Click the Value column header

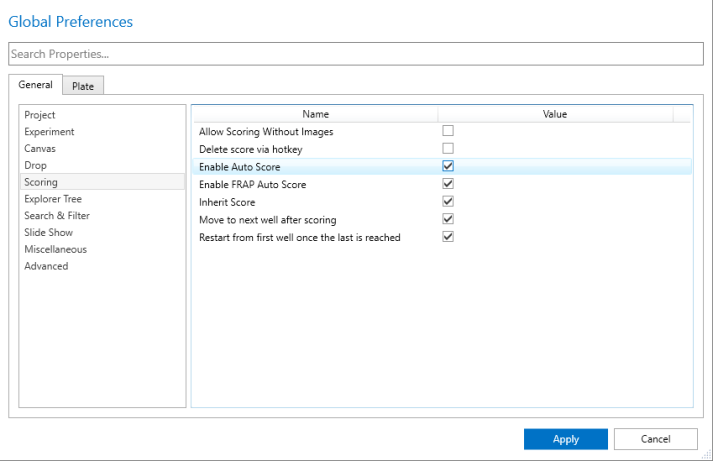tap(555, 114)
